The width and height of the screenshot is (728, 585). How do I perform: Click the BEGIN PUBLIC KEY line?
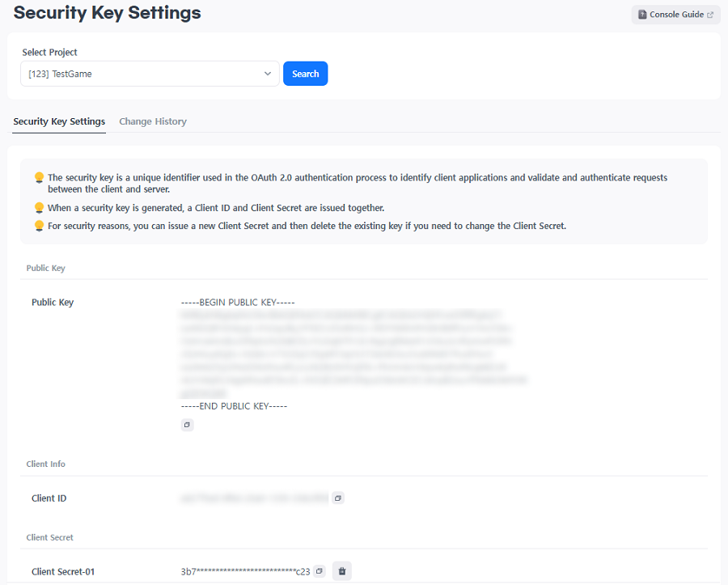pyautogui.click(x=238, y=303)
